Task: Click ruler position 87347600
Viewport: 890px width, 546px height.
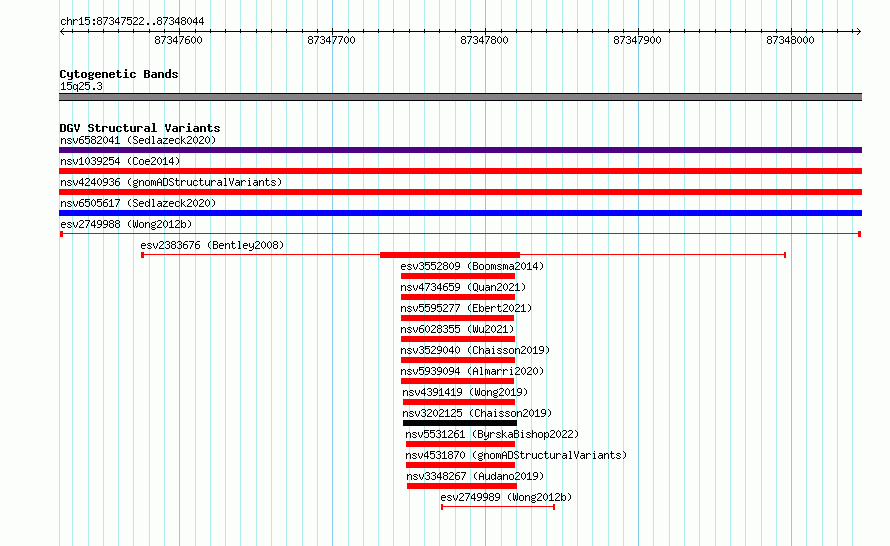Action: coord(178,40)
